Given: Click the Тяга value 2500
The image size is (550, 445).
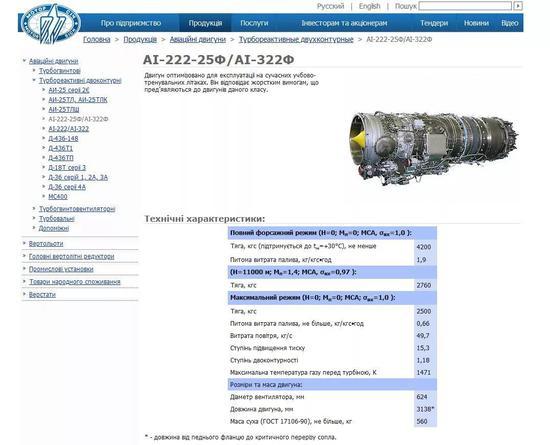Looking at the screenshot, I should (424, 311).
